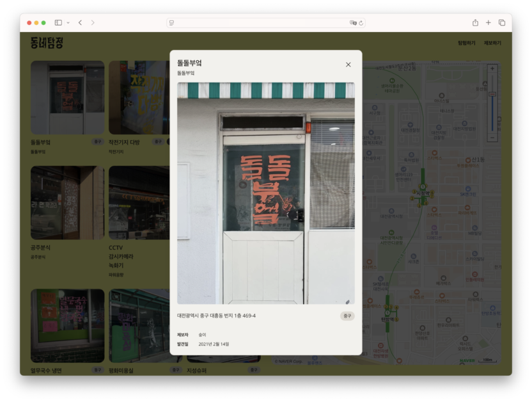Click the map zoom slider handle
532x402 pixels.
coord(492,94)
